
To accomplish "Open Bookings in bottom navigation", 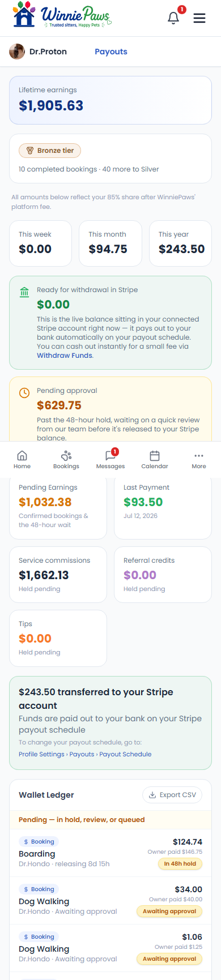I will point(66,460).
